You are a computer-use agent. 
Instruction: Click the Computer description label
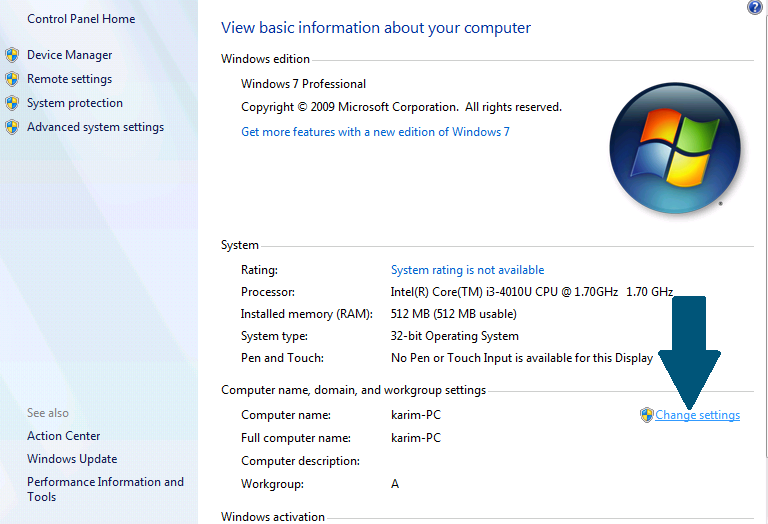pyautogui.click(x=300, y=461)
